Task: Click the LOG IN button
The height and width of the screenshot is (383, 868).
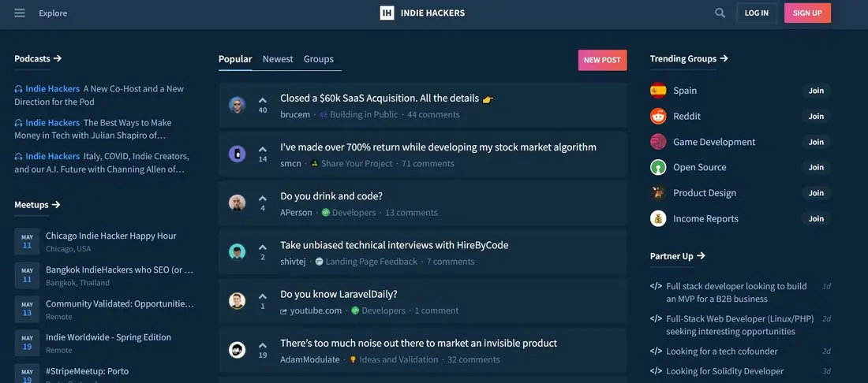Action: pos(757,13)
